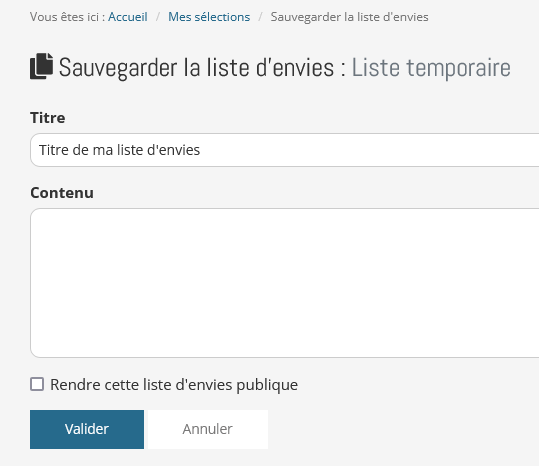Click the slash separator after Accueil

tap(158, 17)
